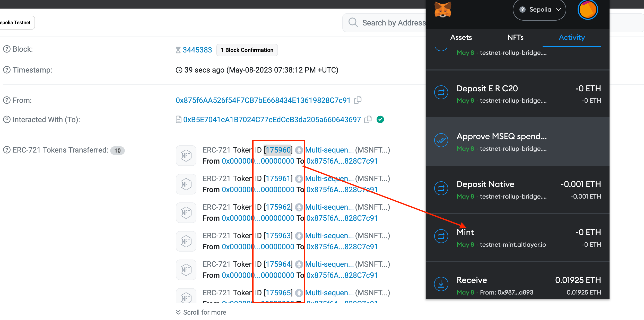
Task: Open null address sender for token 175960
Action: click(x=258, y=161)
